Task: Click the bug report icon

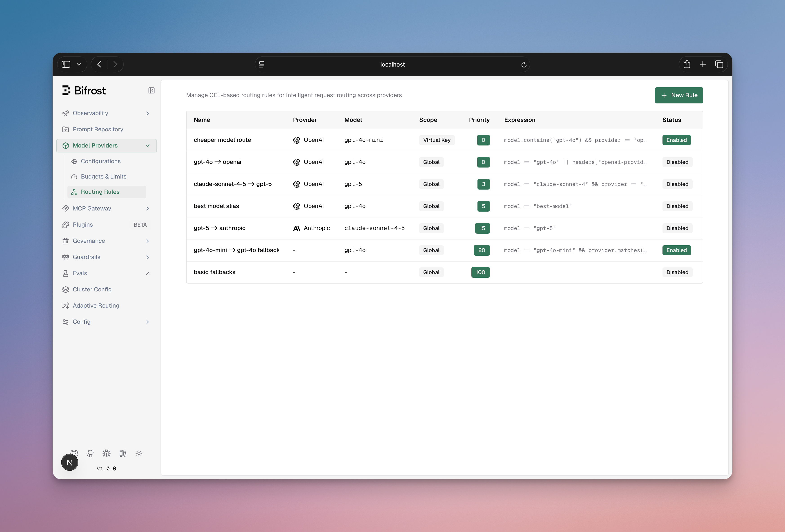Action: point(106,453)
